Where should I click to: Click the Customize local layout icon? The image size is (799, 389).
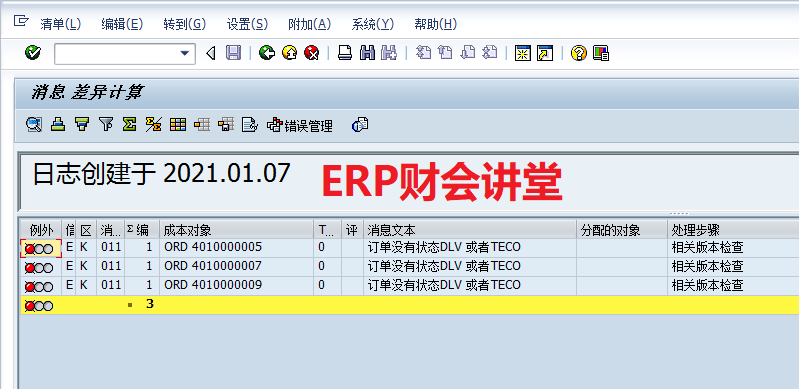tap(602, 53)
